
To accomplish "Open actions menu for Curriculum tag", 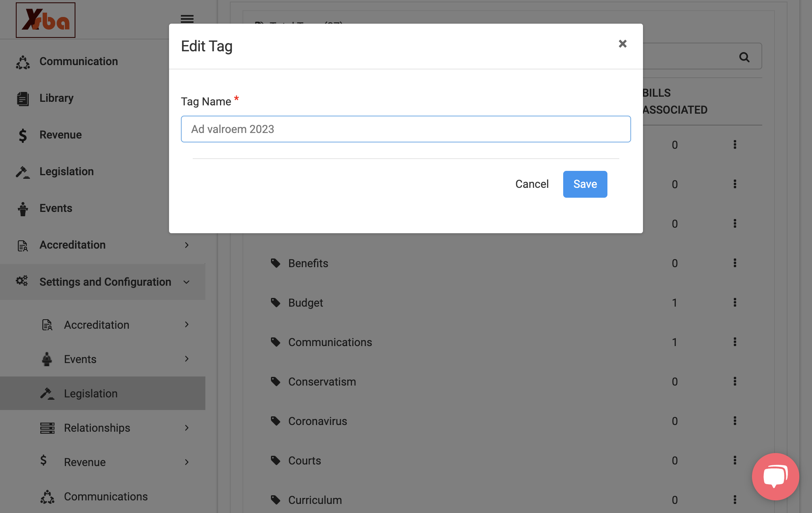I will tap(735, 500).
